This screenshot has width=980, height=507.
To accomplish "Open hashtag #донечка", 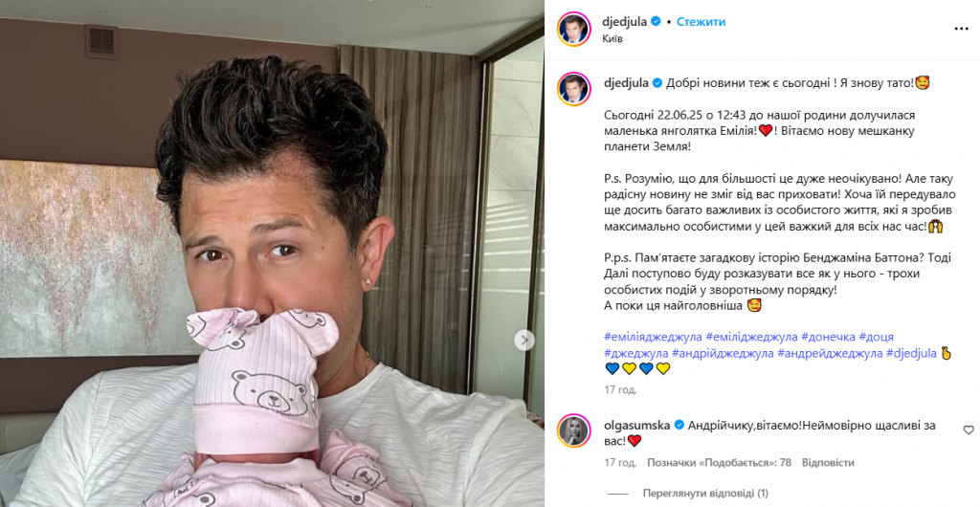I will [x=828, y=337].
